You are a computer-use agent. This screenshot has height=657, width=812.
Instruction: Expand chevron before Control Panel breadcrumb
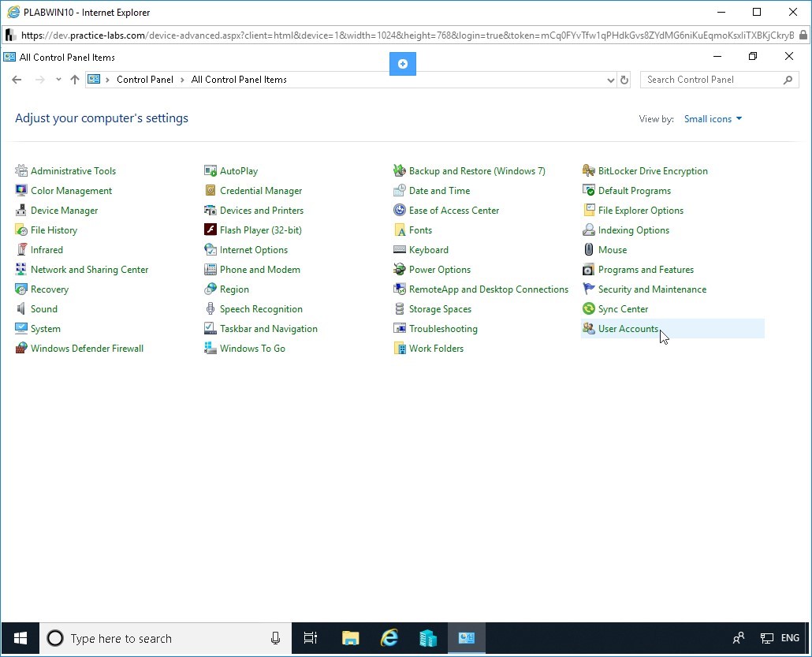107,80
